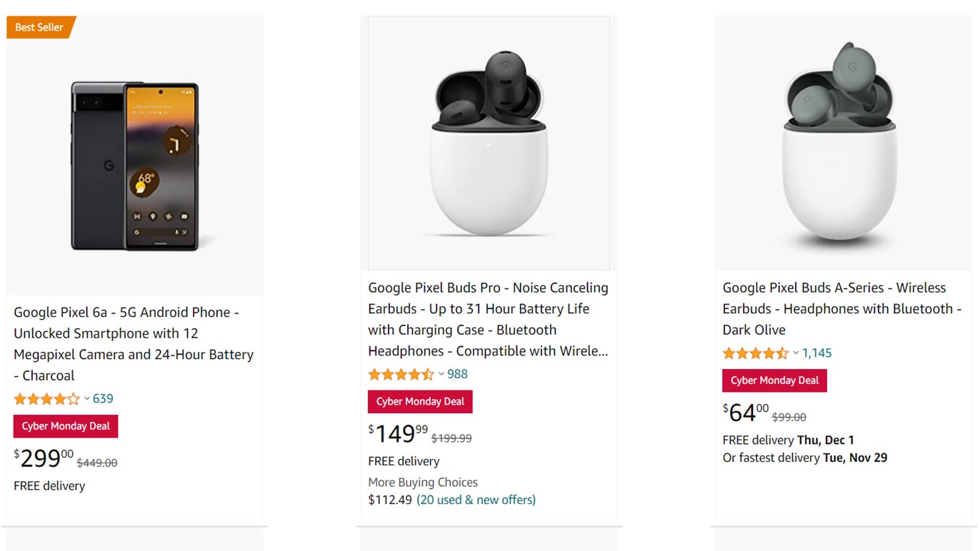Expand rating chevron next to 1,145 reviews

(796, 353)
